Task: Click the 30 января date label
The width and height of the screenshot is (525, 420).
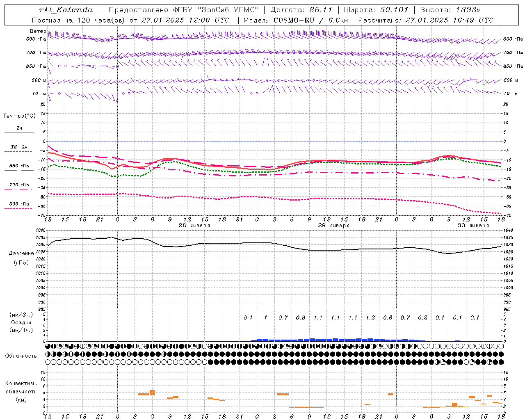Action: pyautogui.click(x=473, y=226)
